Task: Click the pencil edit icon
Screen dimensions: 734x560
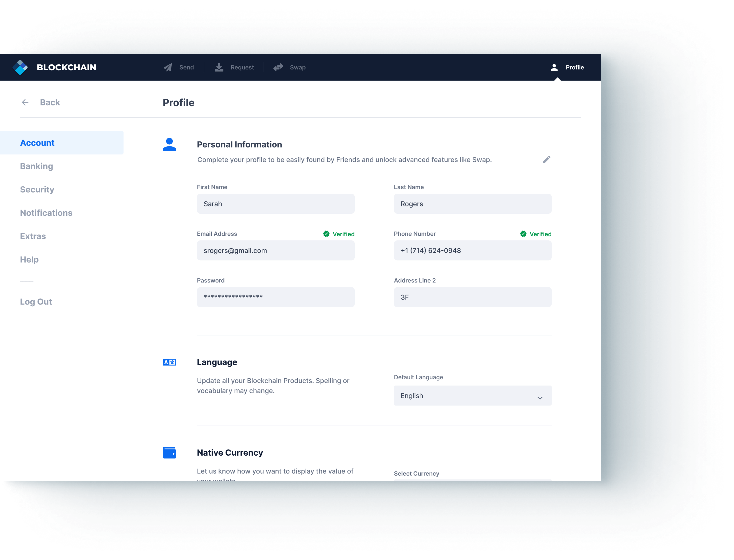Action: [546, 160]
